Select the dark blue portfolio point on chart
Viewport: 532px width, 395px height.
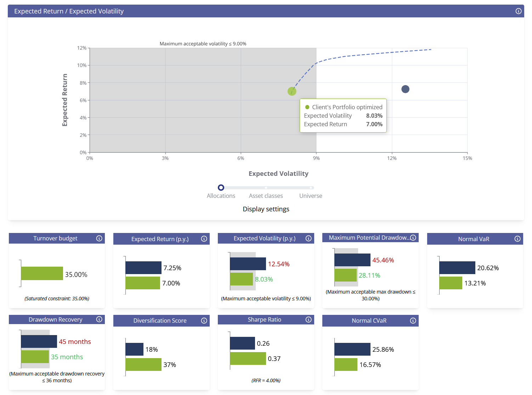click(405, 89)
